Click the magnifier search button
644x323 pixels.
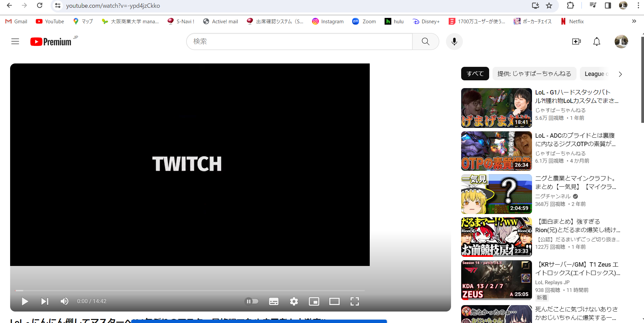point(425,42)
